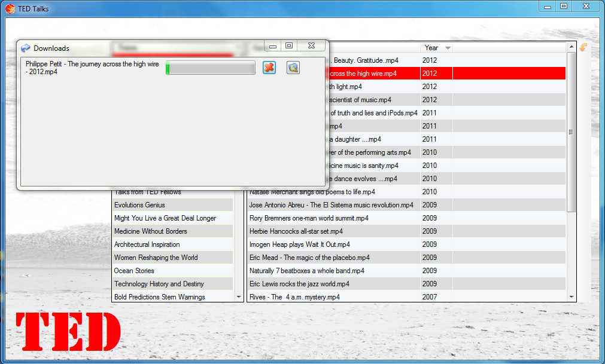
Task: Click the Downloads window title icon
Action: click(26, 48)
